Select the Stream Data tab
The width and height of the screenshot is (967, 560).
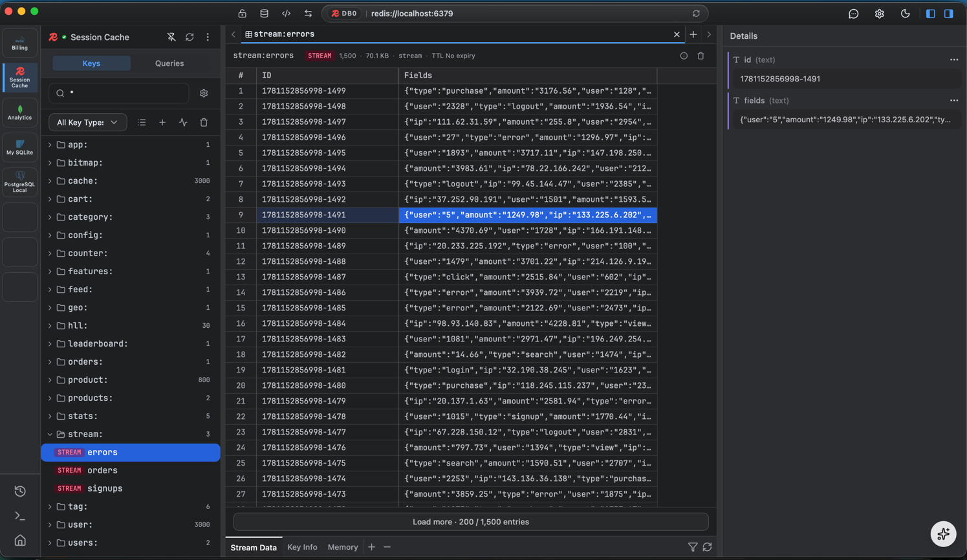(254, 548)
